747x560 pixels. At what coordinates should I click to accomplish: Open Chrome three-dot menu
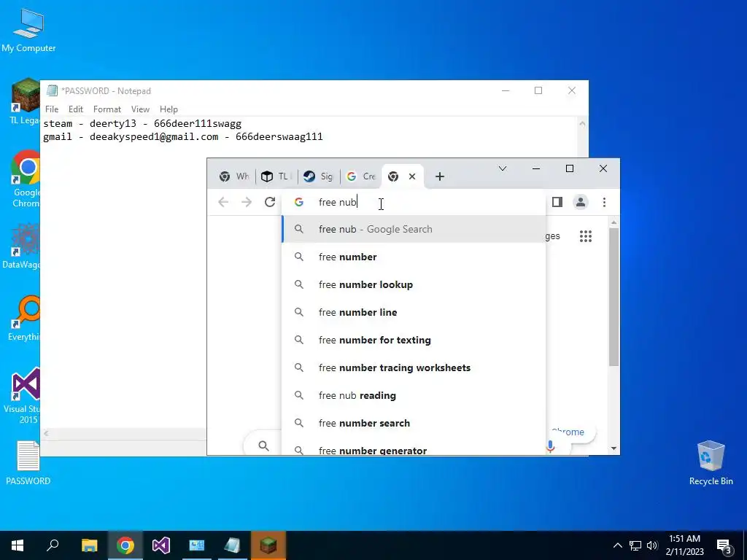pyautogui.click(x=604, y=203)
